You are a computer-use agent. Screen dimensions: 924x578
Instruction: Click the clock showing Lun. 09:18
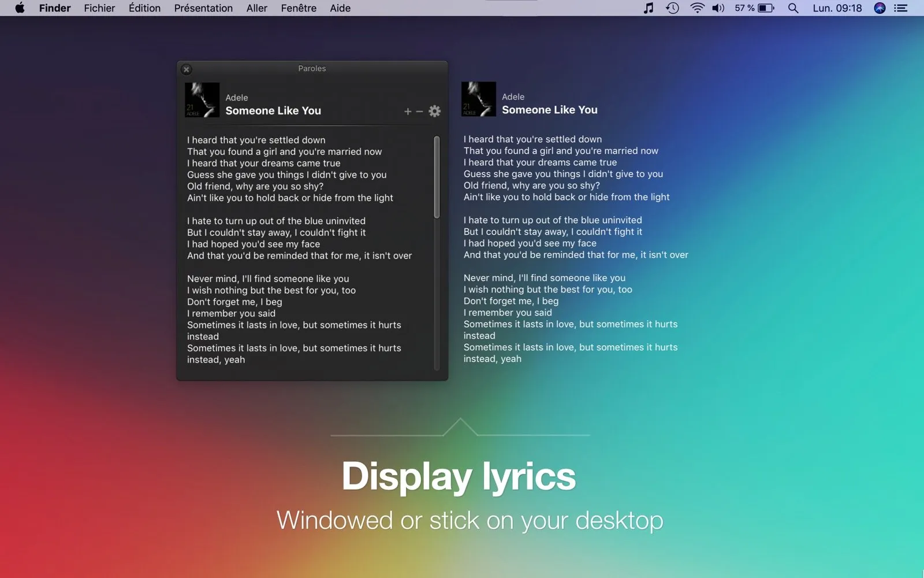point(837,8)
